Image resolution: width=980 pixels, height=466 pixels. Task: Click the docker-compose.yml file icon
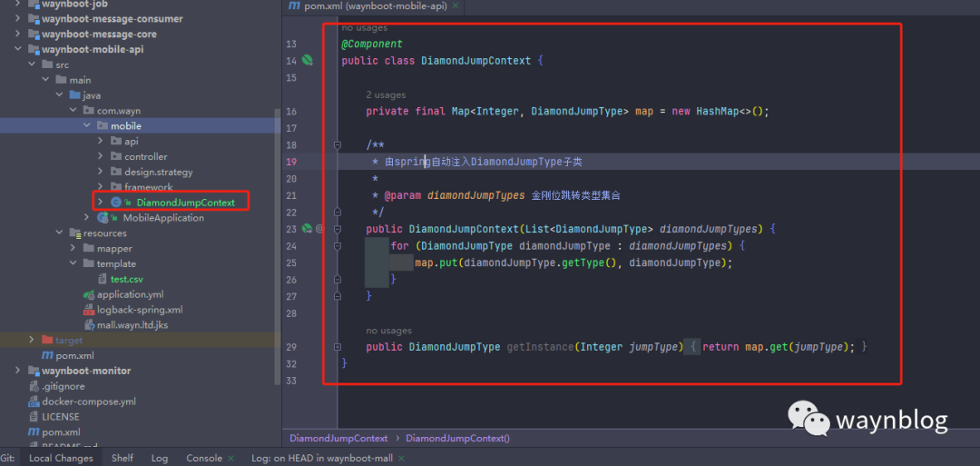coord(34,402)
